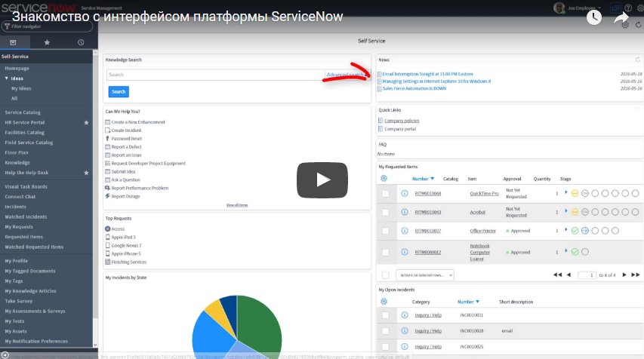Click the blue Search button
Screen dimensions: 644x359
pyautogui.click(x=119, y=91)
